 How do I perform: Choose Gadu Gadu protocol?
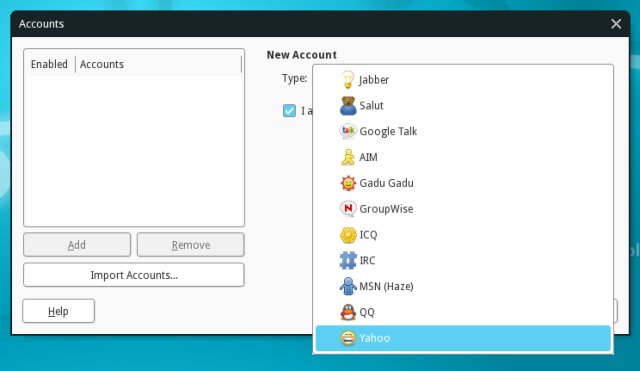463,183
